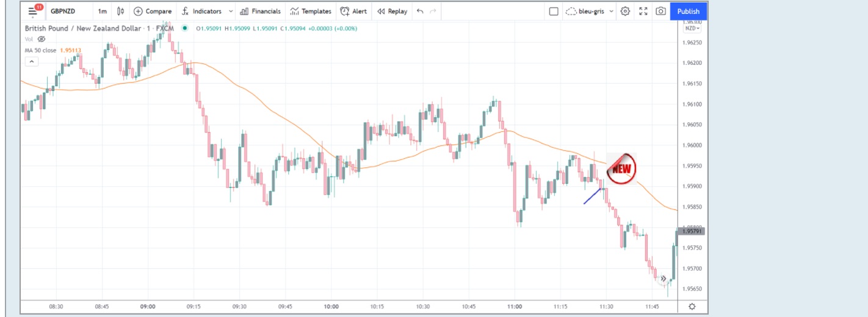Click the candlestick chart style icon

[x=120, y=11]
